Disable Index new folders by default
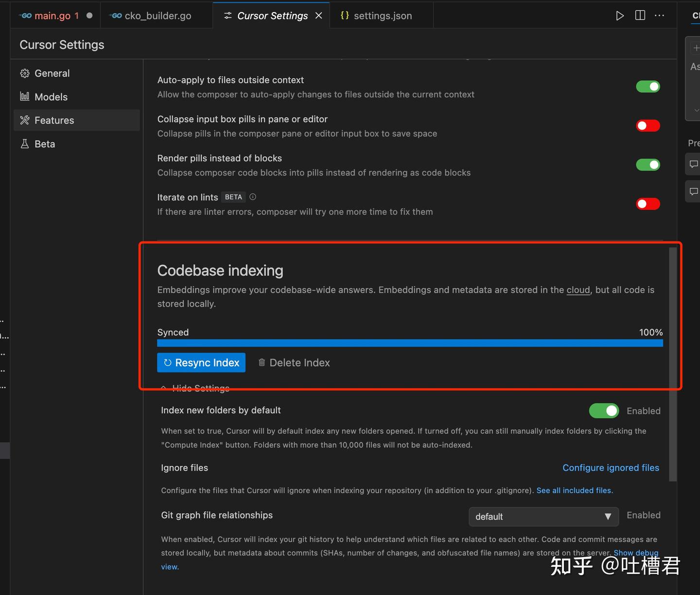The image size is (700, 595). point(604,411)
